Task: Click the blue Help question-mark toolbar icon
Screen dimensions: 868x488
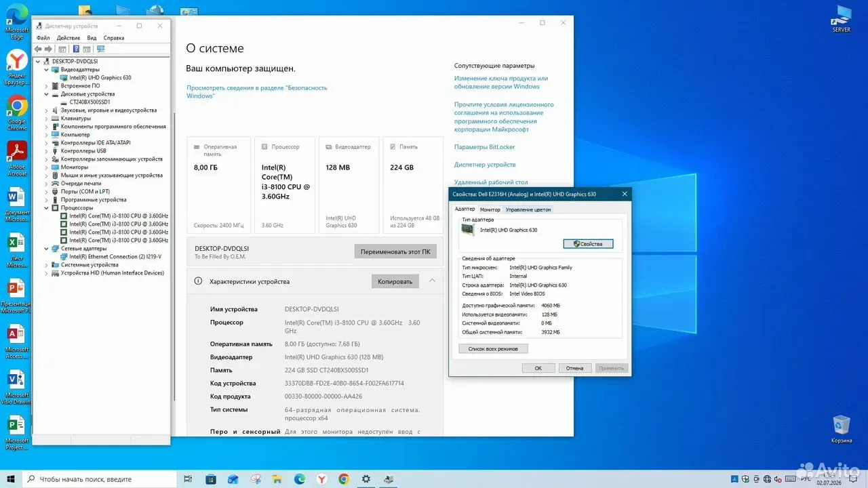Action: 76,49
